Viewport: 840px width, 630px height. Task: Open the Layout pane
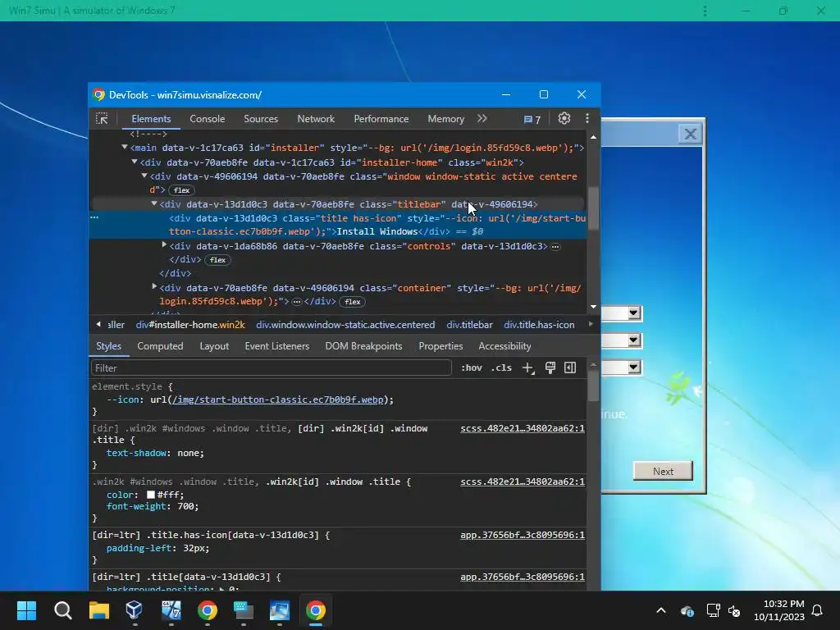(214, 346)
